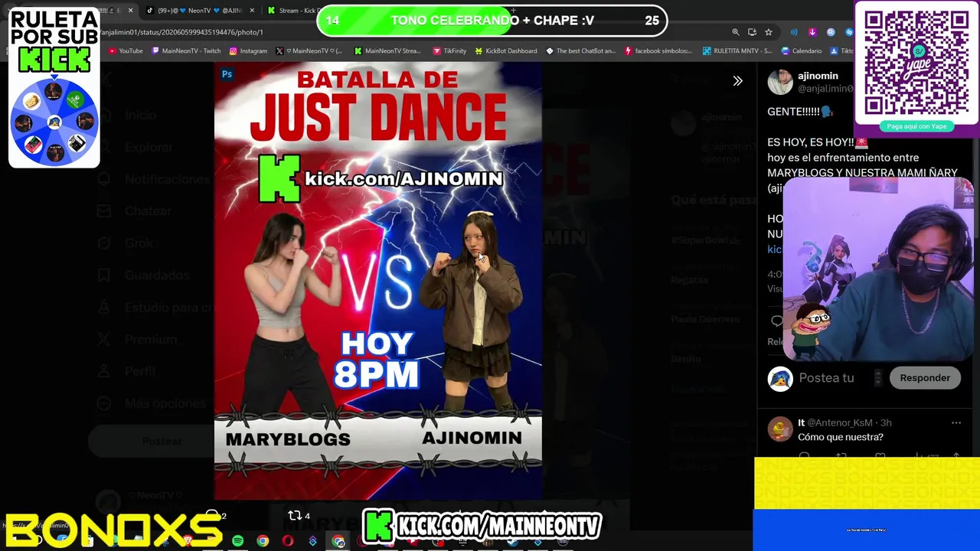
Task: Bookmark this page with the star icon
Action: [769, 32]
